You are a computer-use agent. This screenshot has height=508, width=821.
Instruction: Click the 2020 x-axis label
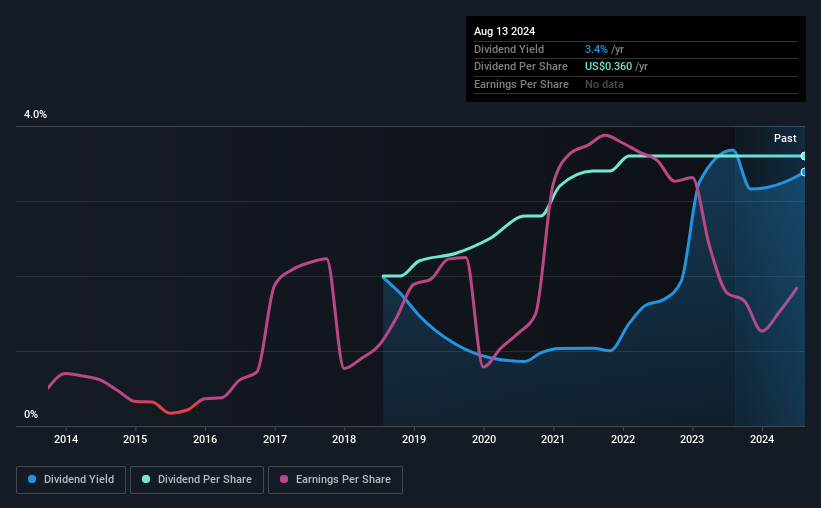coord(484,439)
